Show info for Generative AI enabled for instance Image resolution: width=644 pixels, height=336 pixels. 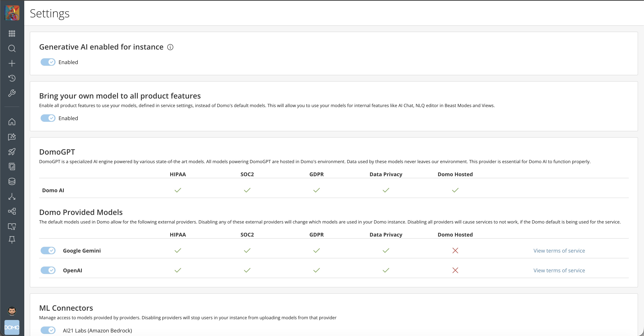[x=170, y=47]
